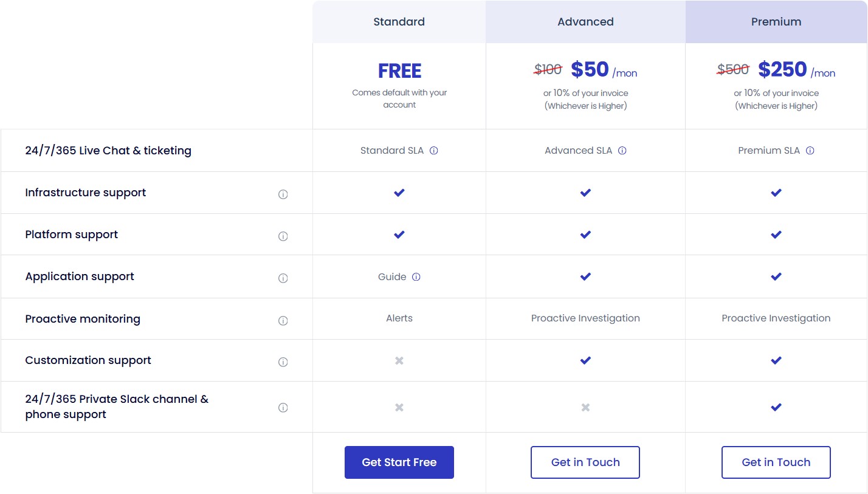Screen dimensions: 868x494
Task: Select the Premium plan column header
Action: click(x=776, y=21)
